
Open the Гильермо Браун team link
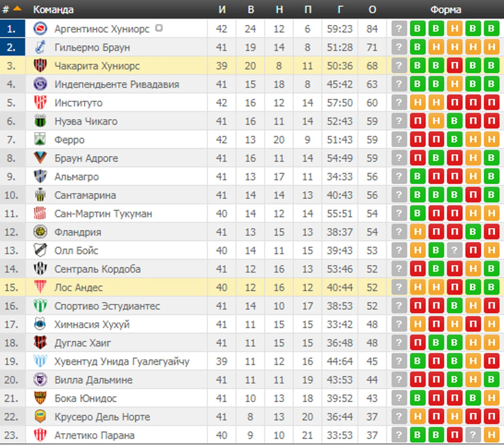click(92, 47)
